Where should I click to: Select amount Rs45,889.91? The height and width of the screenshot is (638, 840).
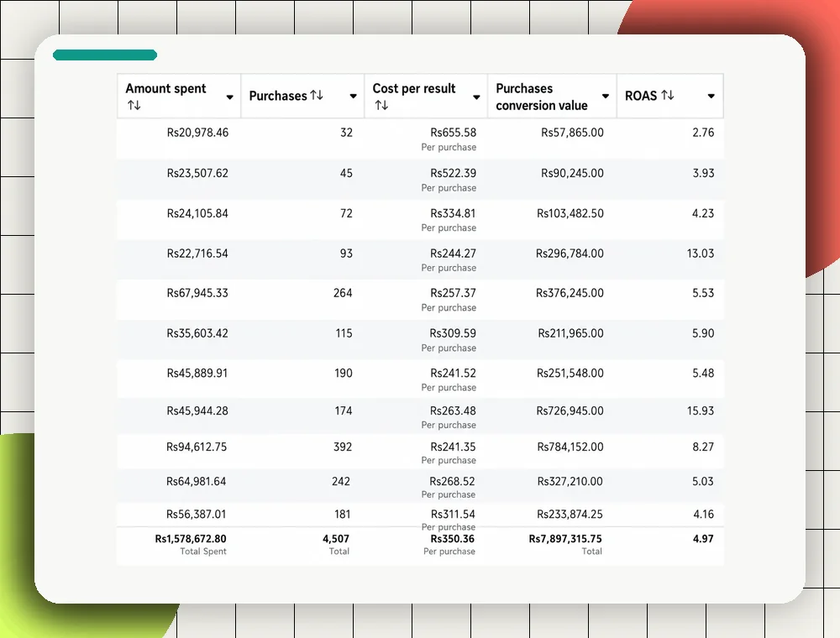(197, 373)
